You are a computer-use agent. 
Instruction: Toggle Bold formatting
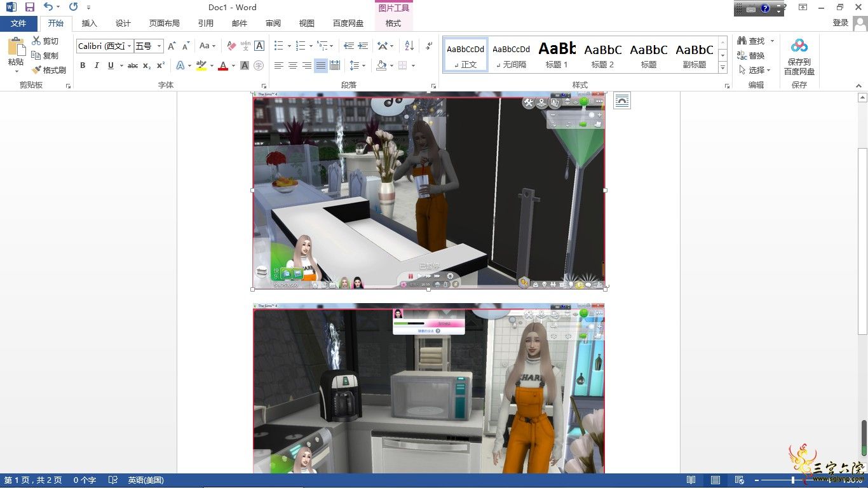pos(83,65)
